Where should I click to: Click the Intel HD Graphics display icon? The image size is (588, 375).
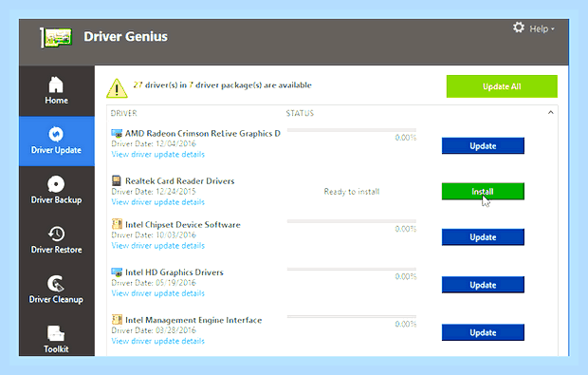point(117,272)
